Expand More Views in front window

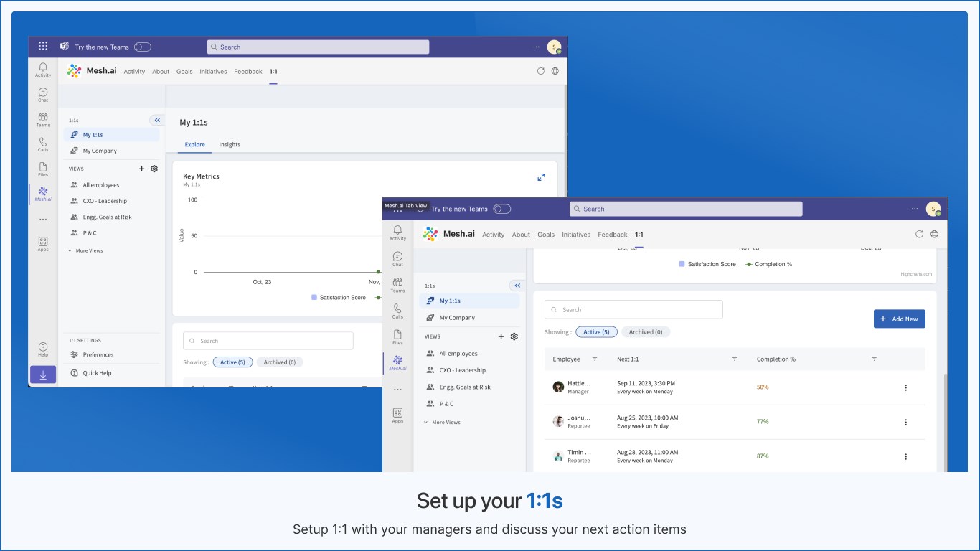(442, 423)
